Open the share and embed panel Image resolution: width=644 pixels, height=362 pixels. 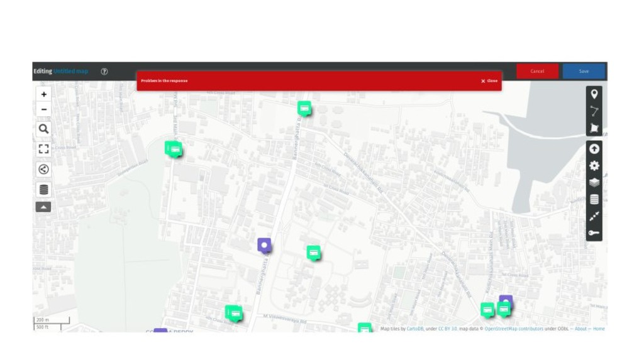[43, 169]
